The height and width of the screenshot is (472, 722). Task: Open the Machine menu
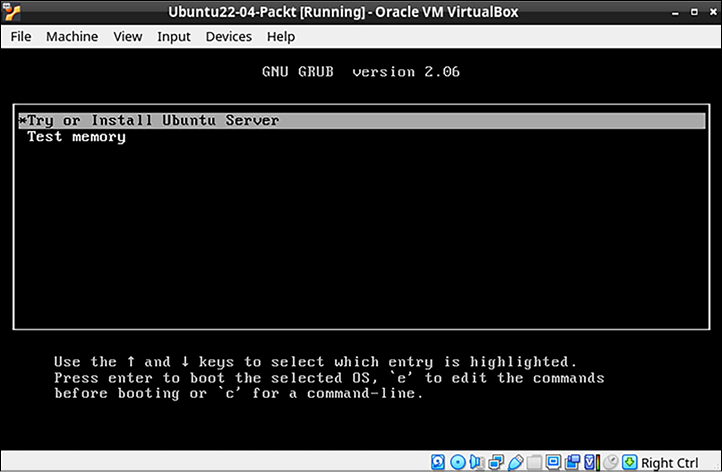pyautogui.click(x=72, y=36)
